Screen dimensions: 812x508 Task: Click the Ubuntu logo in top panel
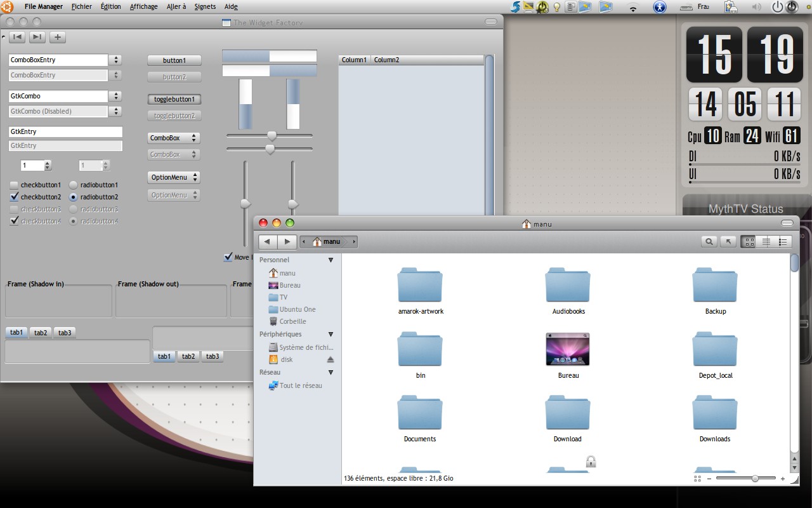6,6
